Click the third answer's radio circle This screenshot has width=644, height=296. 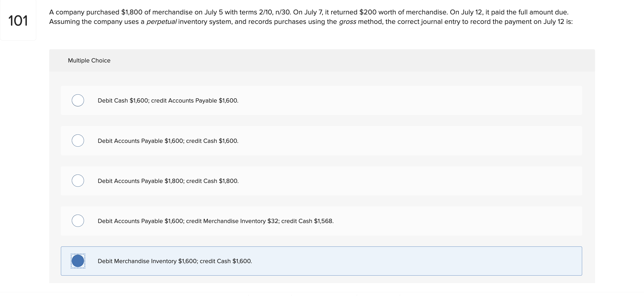tap(78, 180)
